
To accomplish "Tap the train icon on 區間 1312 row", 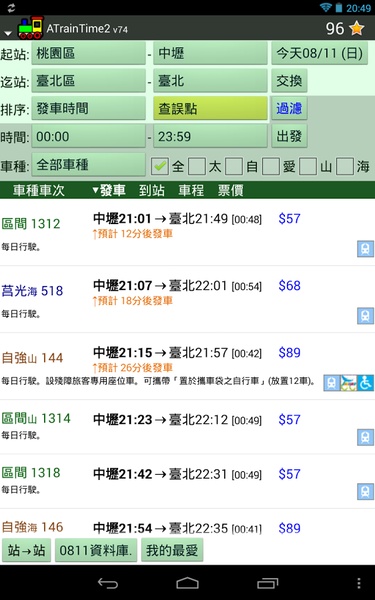I will 365,249.
